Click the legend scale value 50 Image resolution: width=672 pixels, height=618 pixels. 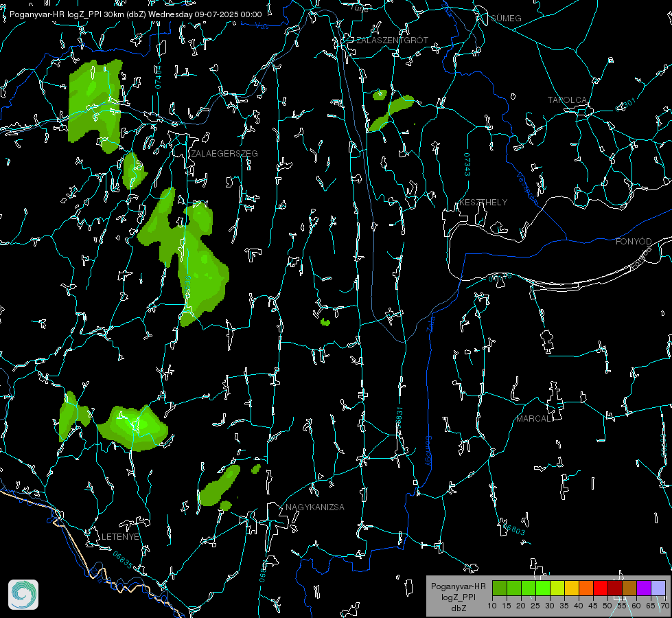click(x=607, y=606)
